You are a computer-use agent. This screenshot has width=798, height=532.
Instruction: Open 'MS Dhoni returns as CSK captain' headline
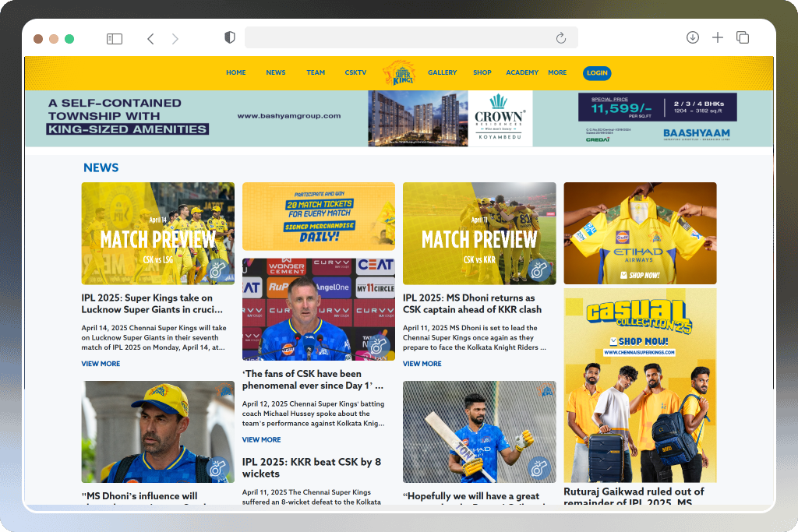(x=472, y=304)
